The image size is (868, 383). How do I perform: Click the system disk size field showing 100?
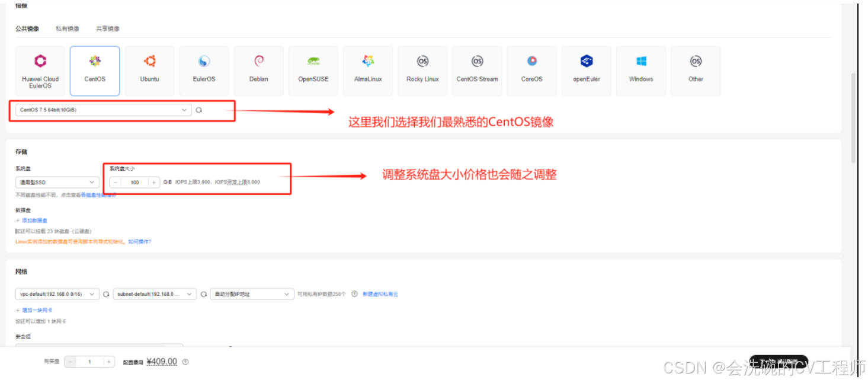pos(134,183)
